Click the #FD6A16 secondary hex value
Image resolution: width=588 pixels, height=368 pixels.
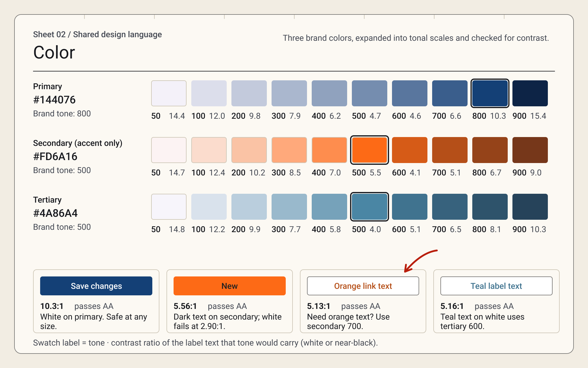[x=55, y=157]
